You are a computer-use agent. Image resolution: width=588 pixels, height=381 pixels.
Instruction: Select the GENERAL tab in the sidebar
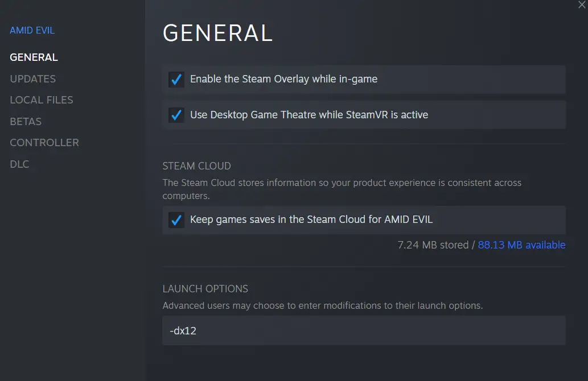click(34, 57)
